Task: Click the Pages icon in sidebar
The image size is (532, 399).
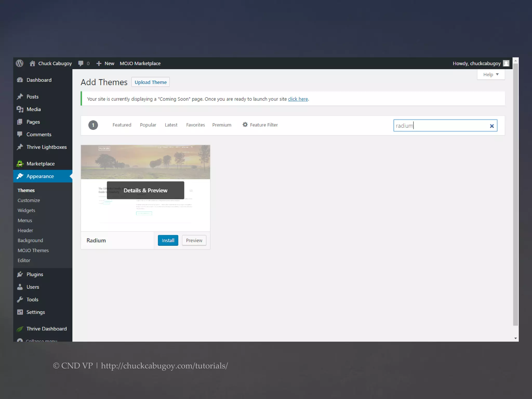Action: (20, 122)
